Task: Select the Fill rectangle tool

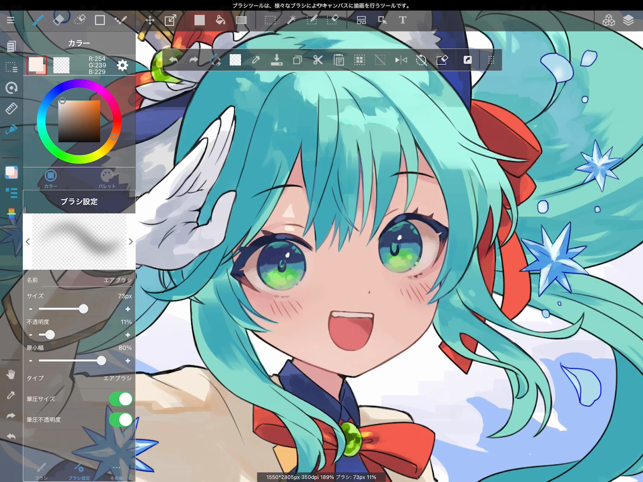Action: click(200, 20)
